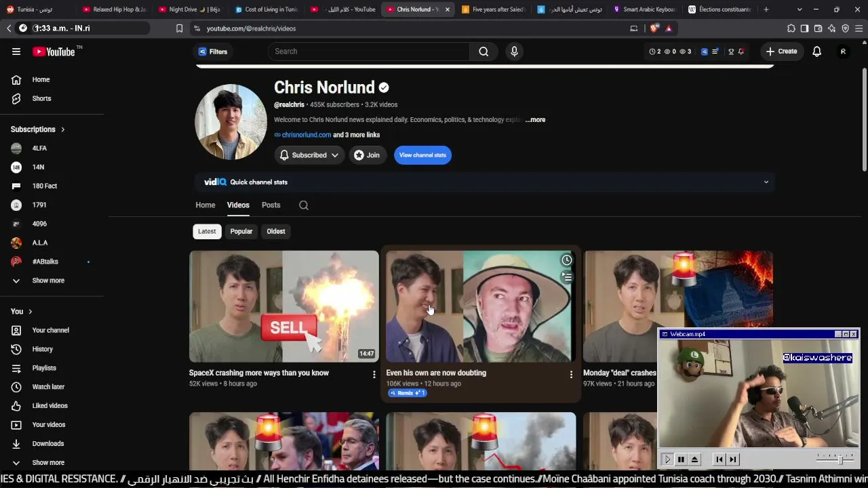Click the YouTube search input field
The height and width of the screenshot is (488, 868).
point(369,52)
